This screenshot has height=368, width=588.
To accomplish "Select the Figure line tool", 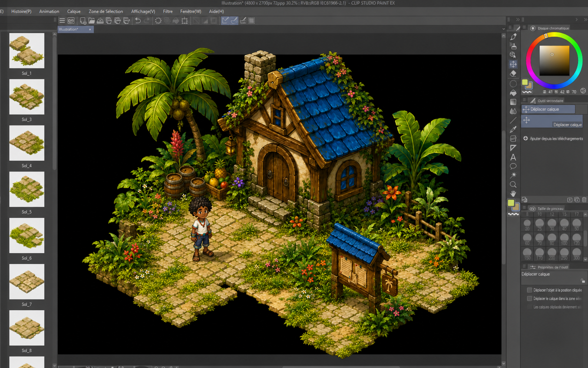I will click(513, 120).
